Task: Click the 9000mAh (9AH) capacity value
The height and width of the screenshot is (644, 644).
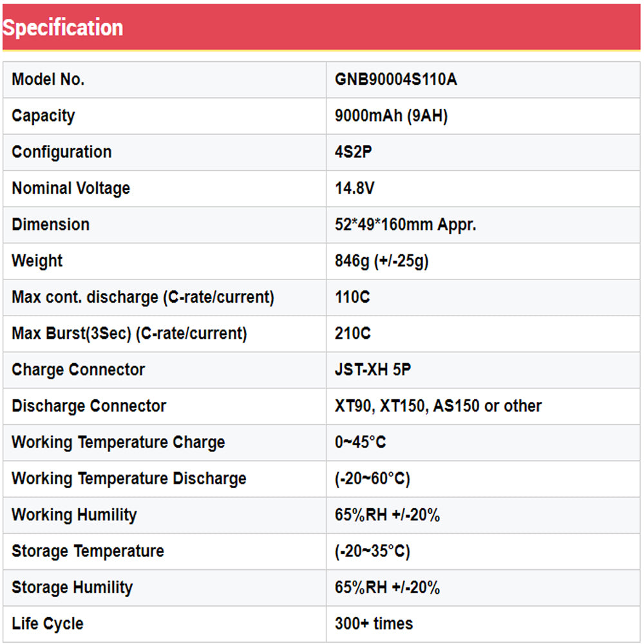Action: (391, 116)
